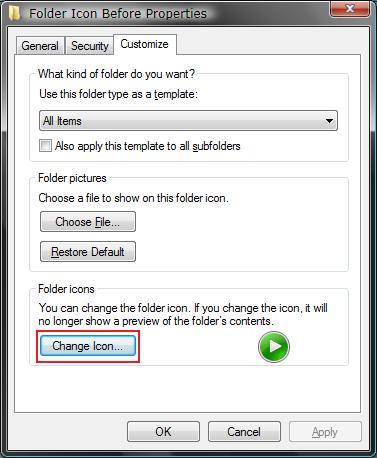Screen dimensions: 377x458
Task: Dismiss the dialog with Cancel
Action: [244, 432]
